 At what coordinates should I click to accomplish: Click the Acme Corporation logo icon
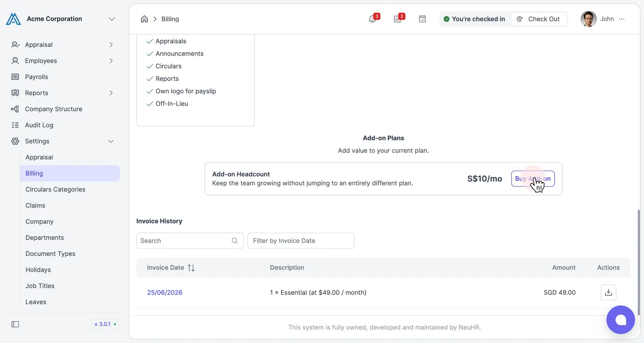tap(13, 19)
